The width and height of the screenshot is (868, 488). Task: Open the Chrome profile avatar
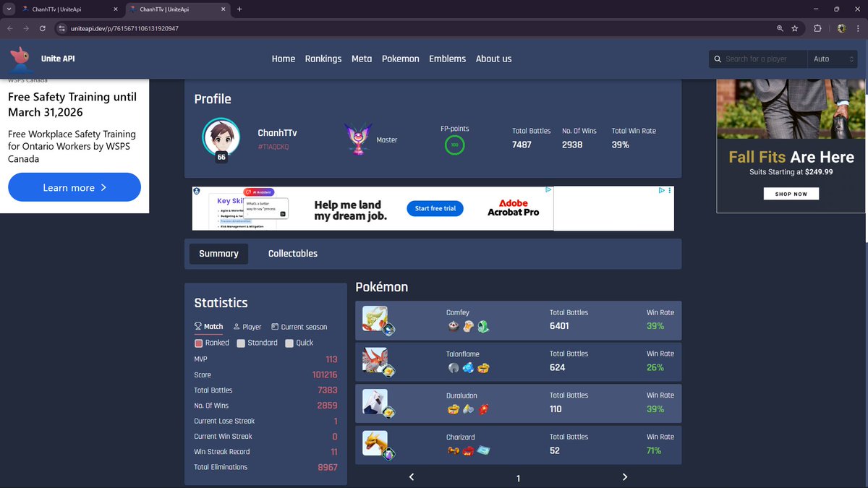(842, 28)
